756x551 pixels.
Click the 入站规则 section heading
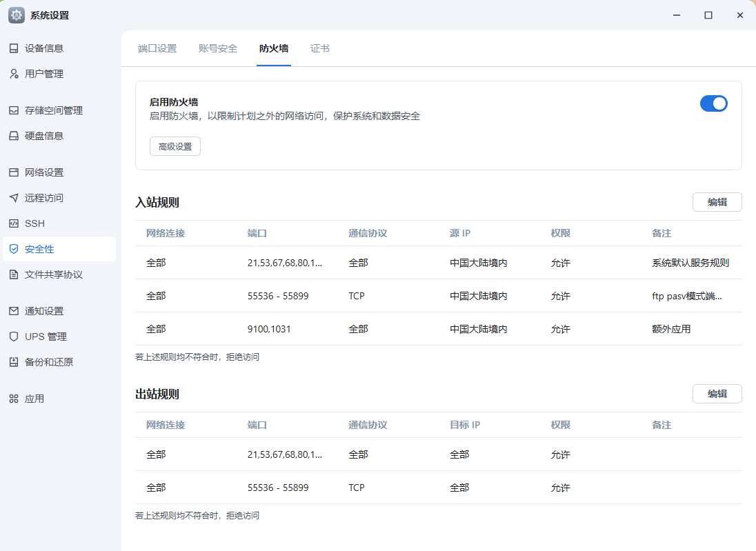coord(157,203)
